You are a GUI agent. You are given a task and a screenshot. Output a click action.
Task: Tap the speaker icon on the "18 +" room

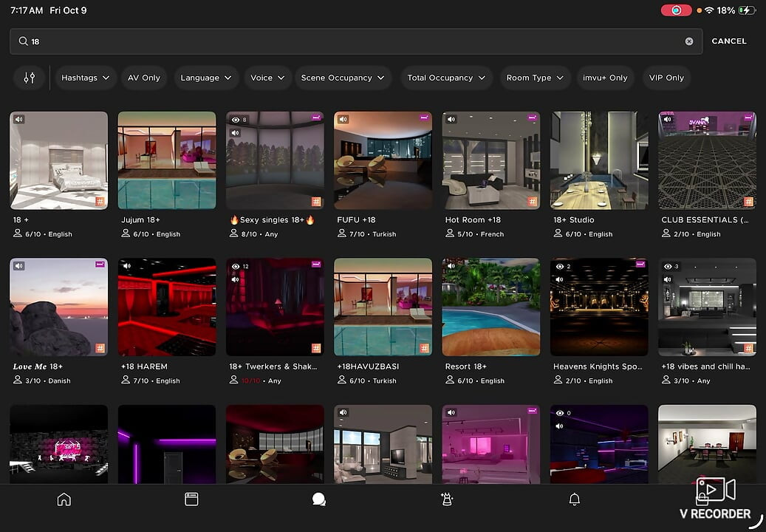click(18, 119)
